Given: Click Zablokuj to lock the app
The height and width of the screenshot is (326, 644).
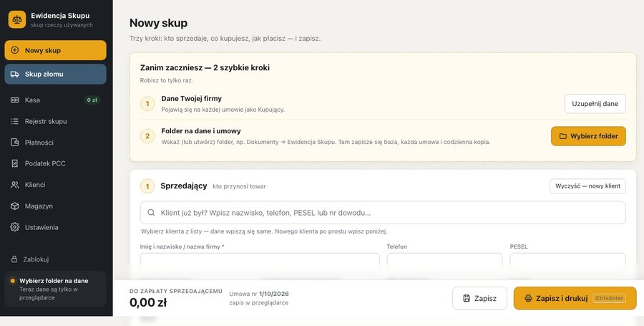Looking at the screenshot, I should click(55, 259).
